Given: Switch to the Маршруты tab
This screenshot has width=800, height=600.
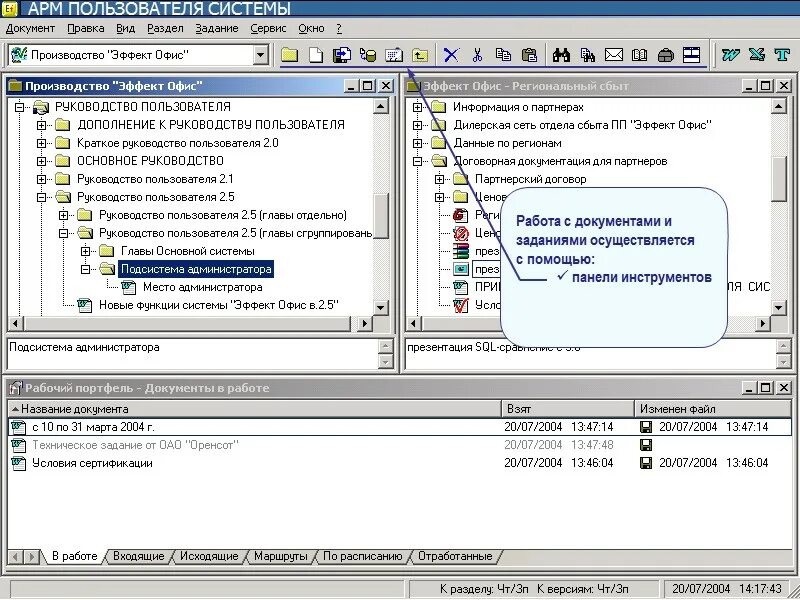Looking at the screenshot, I should pos(281,556).
